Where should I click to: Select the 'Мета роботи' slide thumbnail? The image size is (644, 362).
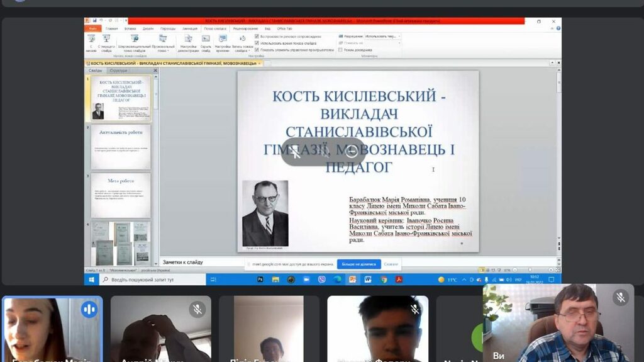[121, 195]
